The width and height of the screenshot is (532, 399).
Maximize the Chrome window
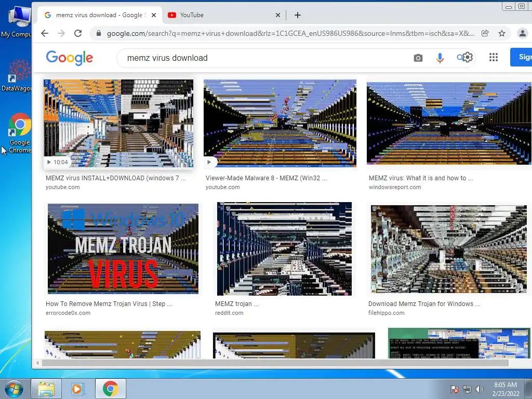point(522,6)
